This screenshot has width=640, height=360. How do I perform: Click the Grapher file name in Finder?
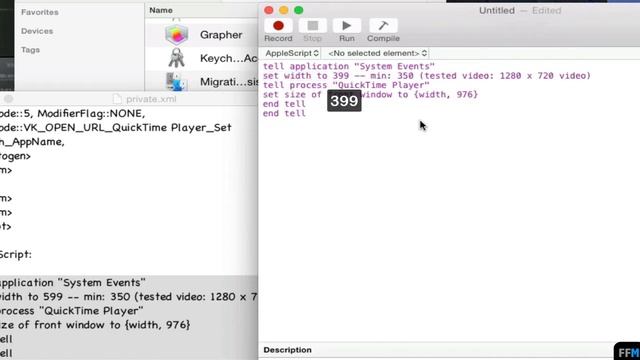tap(221, 35)
